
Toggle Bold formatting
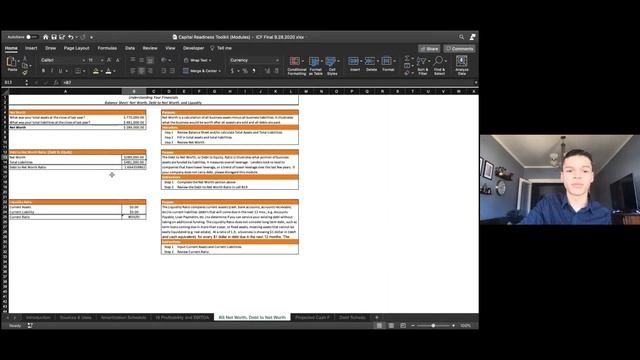[x=43, y=71]
